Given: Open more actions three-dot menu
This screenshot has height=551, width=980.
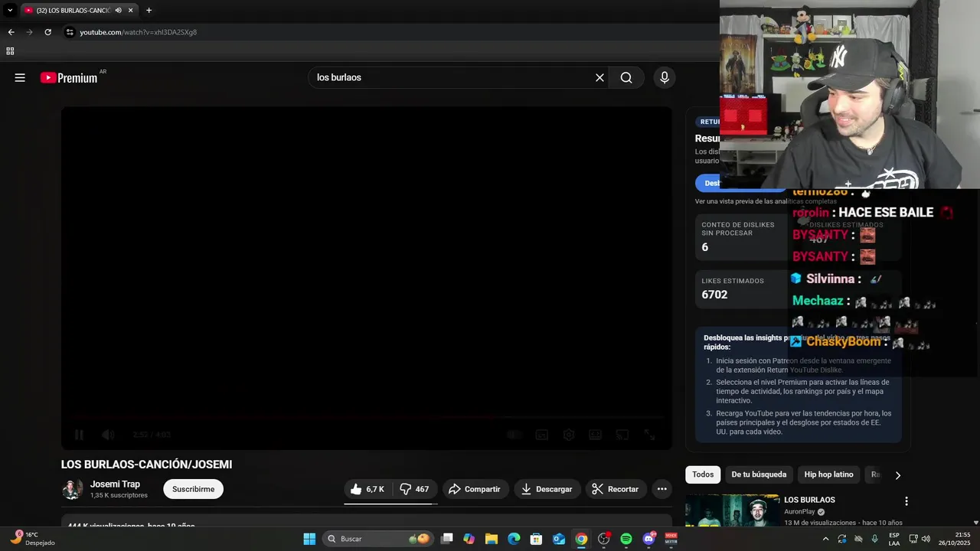Looking at the screenshot, I should click(x=662, y=489).
